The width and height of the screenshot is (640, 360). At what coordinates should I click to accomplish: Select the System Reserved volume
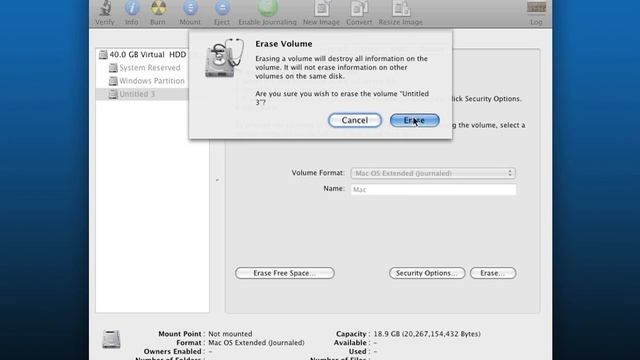coord(144,68)
